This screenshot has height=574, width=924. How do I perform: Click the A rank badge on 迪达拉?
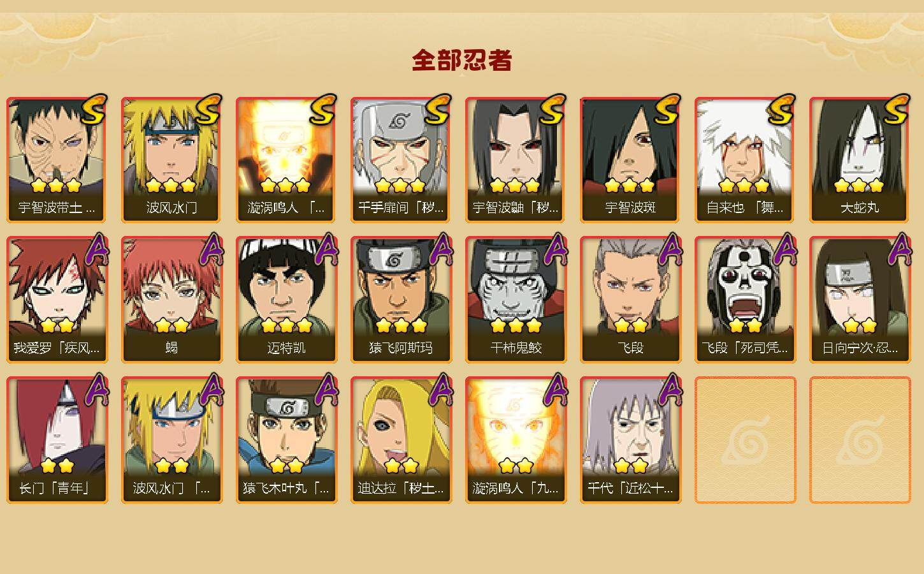click(x=440, y=390)
